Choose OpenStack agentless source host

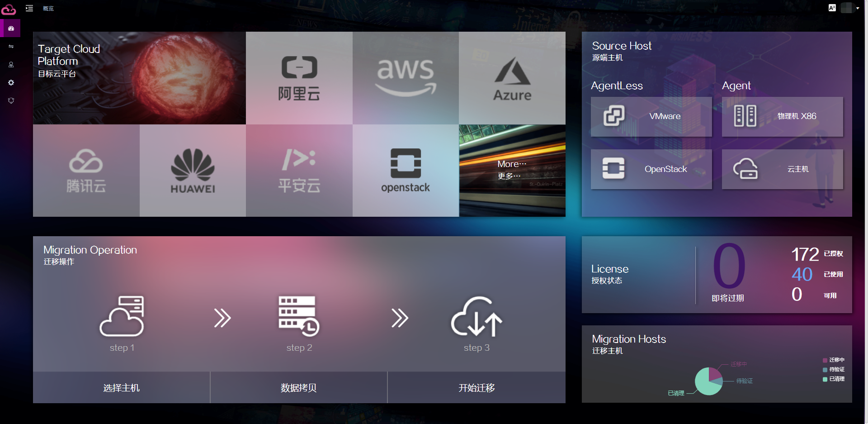(x=651, y=169)
